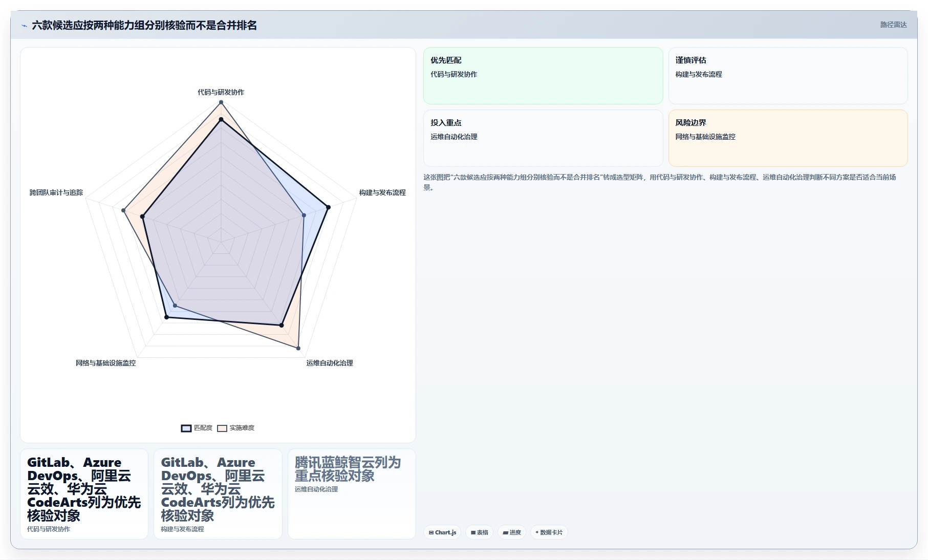Click the title 六款候选应按两种能力组分别核验而不是合并排名

tap(144, 25)
